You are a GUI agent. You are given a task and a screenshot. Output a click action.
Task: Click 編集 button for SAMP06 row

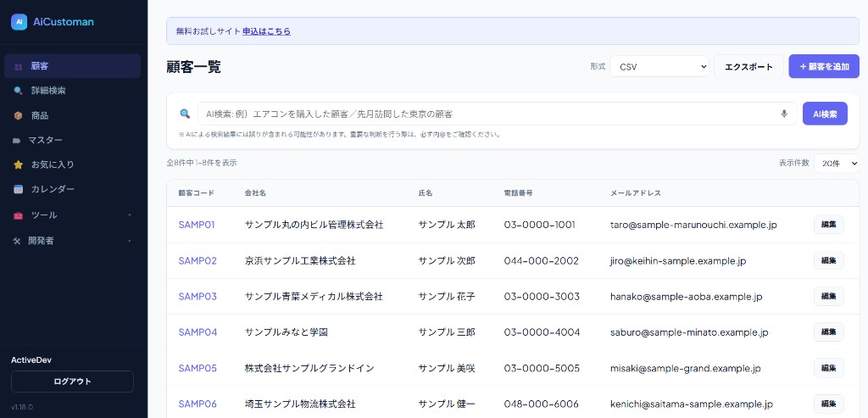(828, 404)
